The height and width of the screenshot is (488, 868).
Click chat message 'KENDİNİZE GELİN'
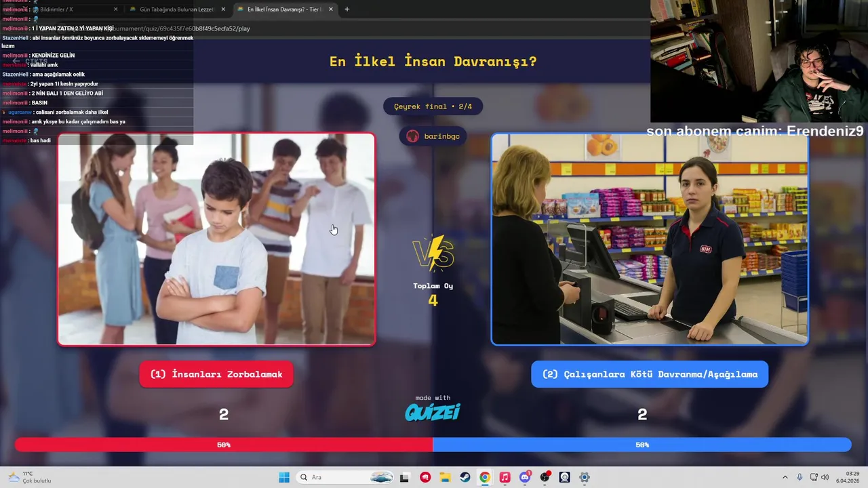[x=53, y=56]
